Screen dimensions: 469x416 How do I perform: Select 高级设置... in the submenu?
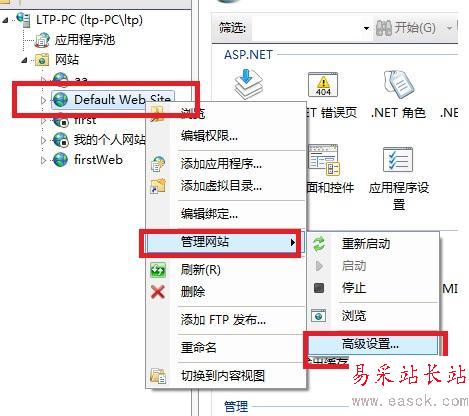[370, 344]
